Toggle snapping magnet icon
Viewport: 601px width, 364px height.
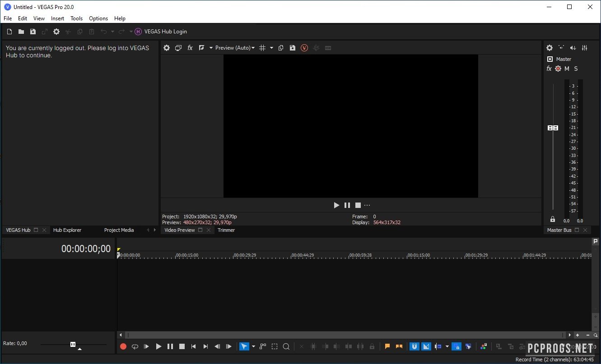[414, 346]
